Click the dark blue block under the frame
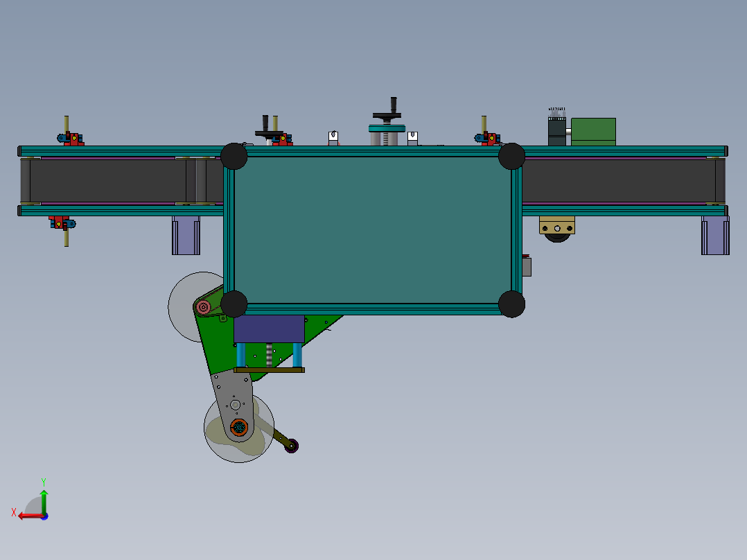 [x=269, y=328]
